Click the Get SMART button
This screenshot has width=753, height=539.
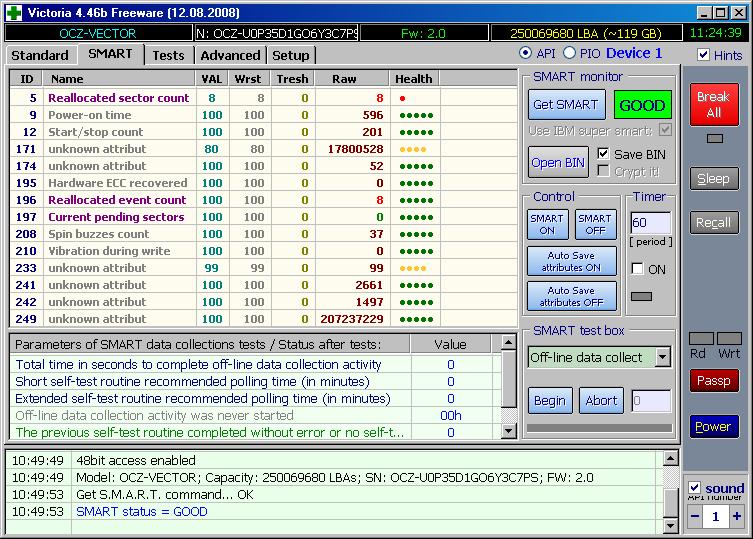566,104
